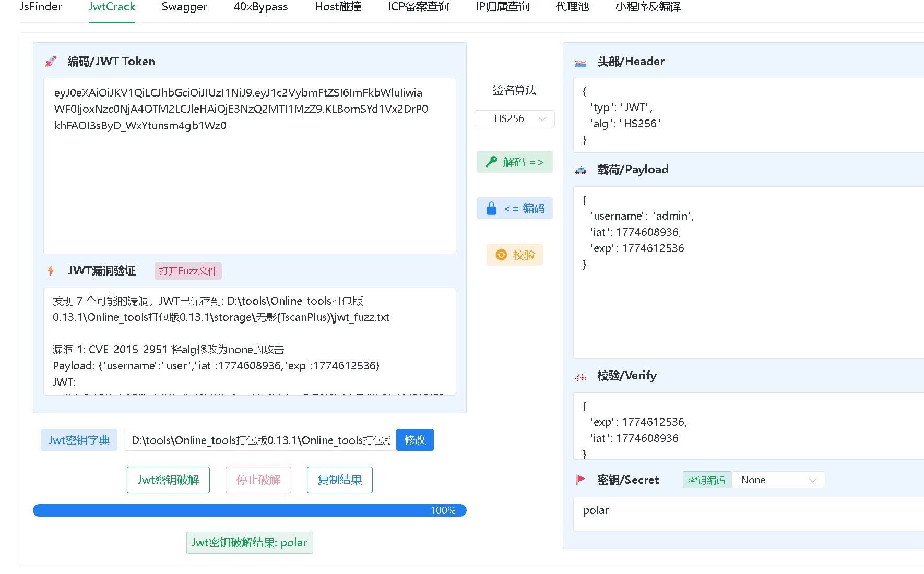Image resolution: width=924 pixels, height=574 pixels.
Task: Go to the JsFinder tab
Action: tap(41, 7)
